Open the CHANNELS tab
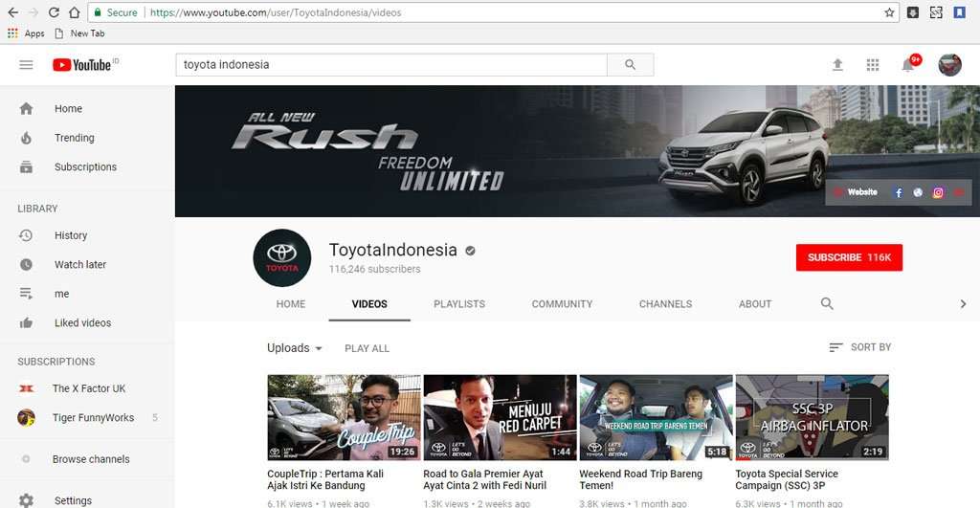 pos(666,303)
